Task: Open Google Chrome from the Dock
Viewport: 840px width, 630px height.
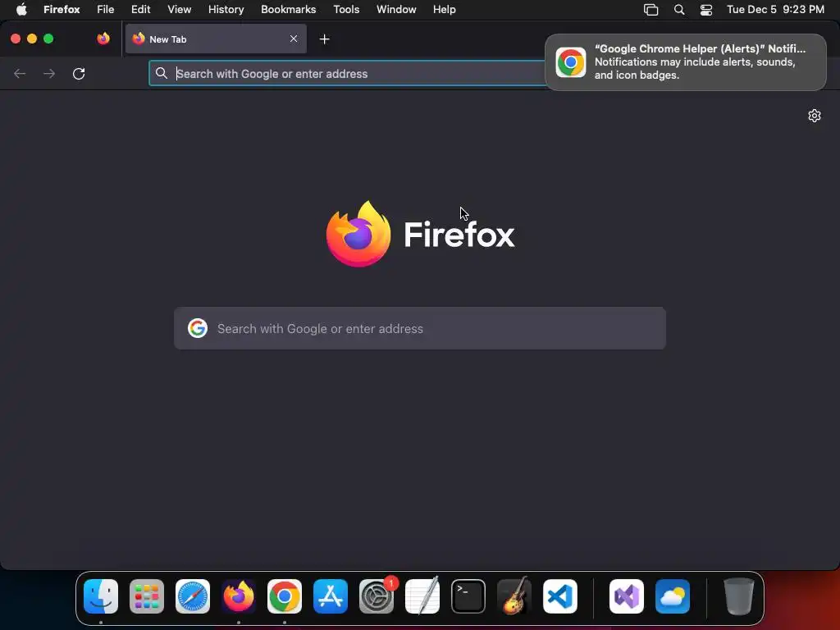Action: 285,596
